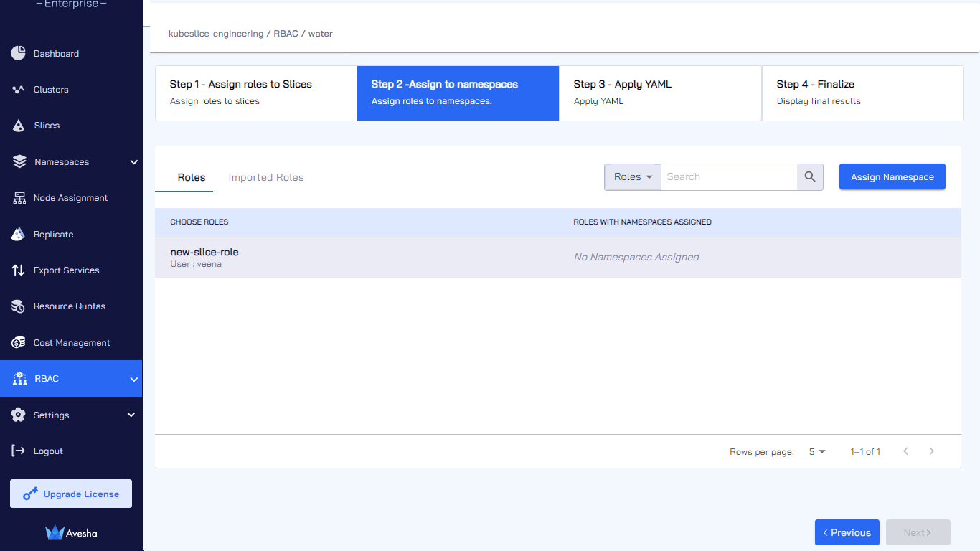Click the '1–1 of 1' pagination text
This screenshot has width=980, height=551.
(865, 452)
